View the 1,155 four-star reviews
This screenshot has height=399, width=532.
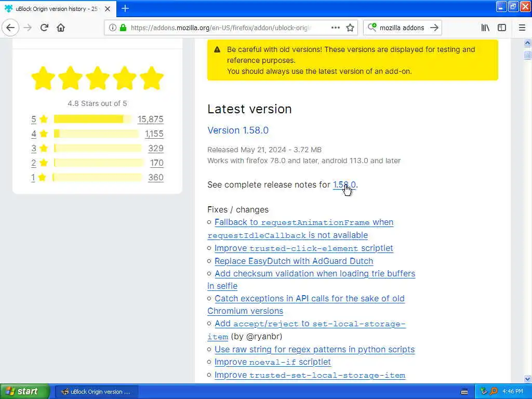[x=154, y=134]
